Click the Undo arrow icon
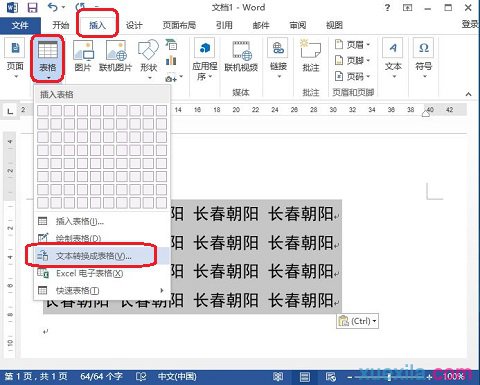Image resolution: width=480 pixels, height=385 pixels. click(53, 7)
